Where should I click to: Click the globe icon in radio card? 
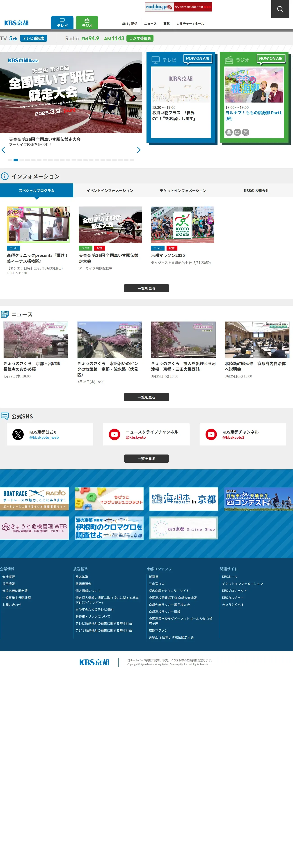[x=229, y=132]
